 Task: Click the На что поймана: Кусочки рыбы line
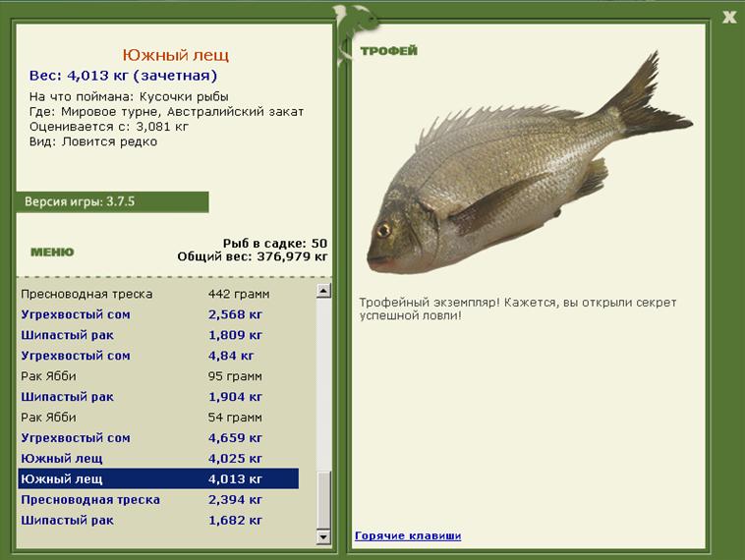129,97
